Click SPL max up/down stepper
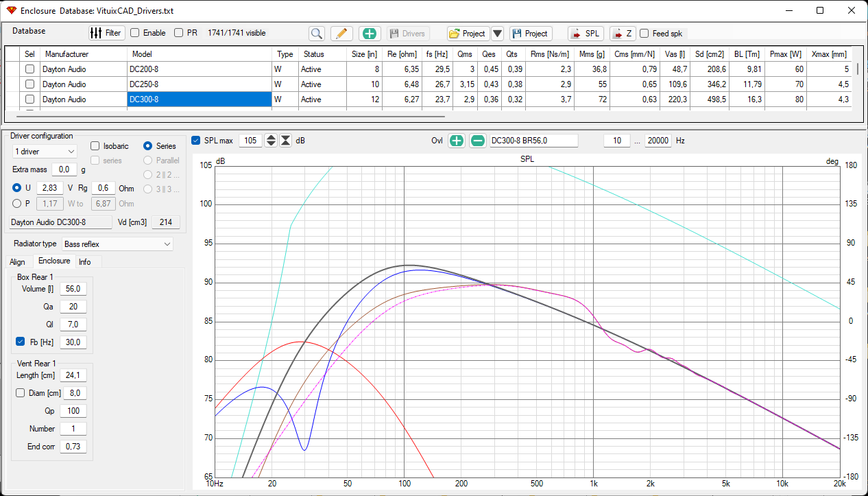Viewport: 868px width, 496px height. 272,141
